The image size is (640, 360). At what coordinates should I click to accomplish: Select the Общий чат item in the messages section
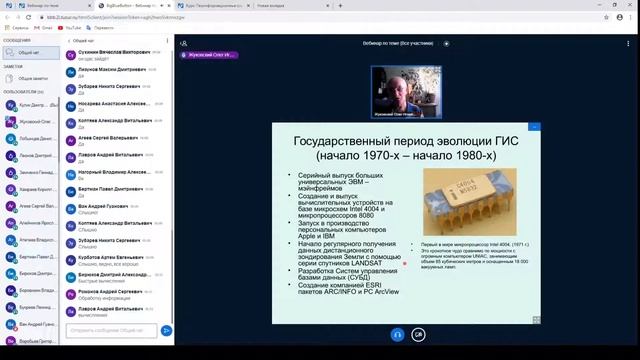coord(31,53)
